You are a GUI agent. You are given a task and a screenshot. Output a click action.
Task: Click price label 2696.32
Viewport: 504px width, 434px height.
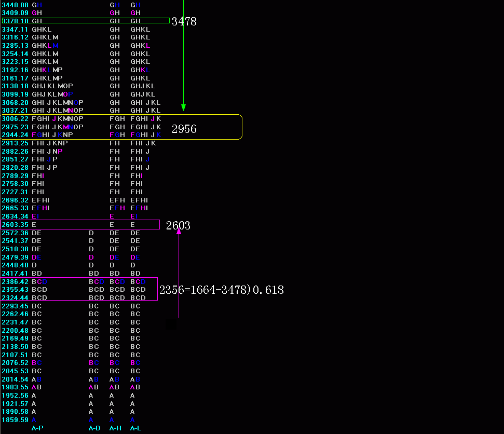tap(15, 200)
